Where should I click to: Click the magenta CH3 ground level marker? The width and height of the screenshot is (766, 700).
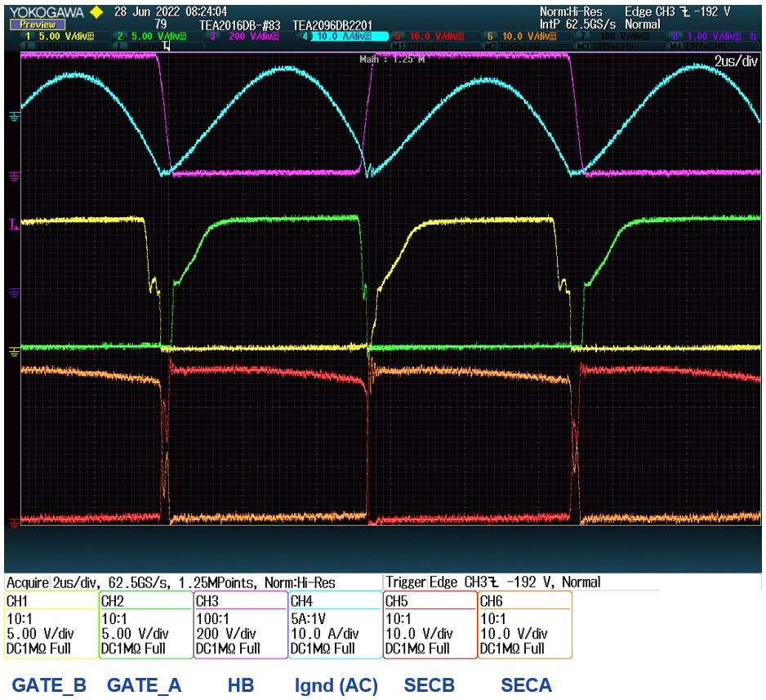click(13, 175)
